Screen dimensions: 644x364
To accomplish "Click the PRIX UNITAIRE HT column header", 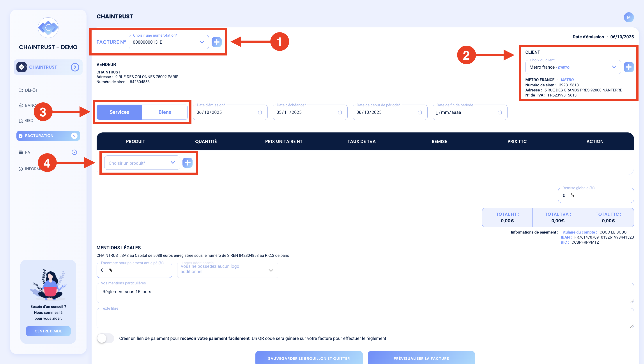I will pos(284,141).
